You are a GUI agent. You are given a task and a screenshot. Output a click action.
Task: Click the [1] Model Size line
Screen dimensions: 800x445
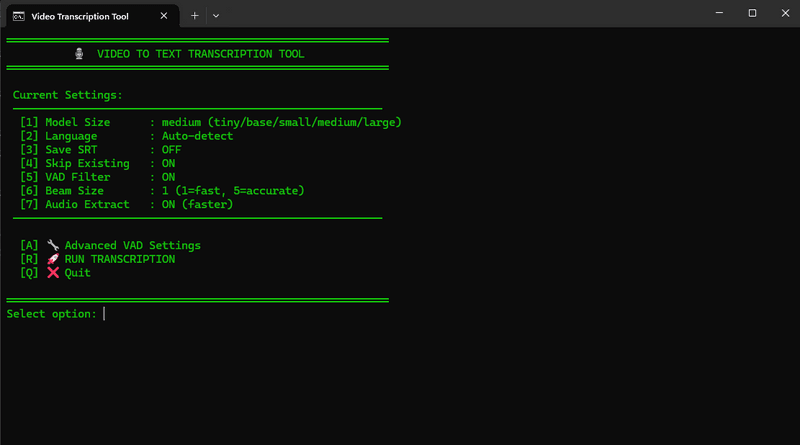(211, 122)
